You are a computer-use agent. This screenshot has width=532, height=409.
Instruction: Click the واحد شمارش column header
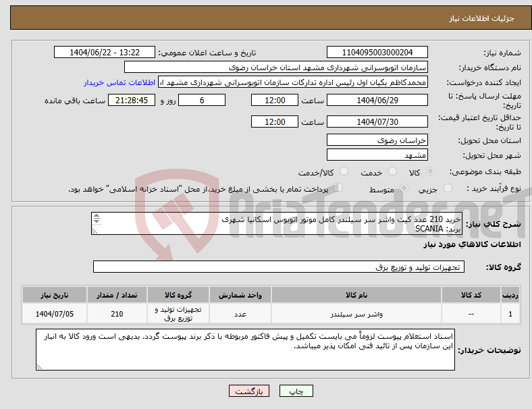click(240, 295)
